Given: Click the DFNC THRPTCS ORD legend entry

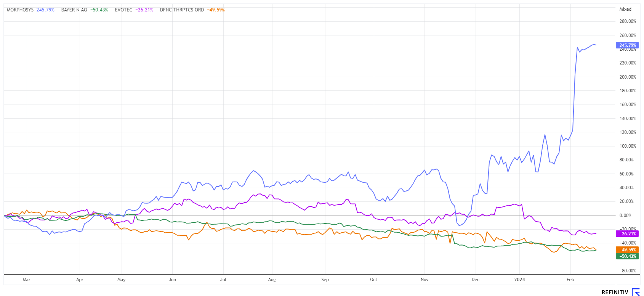Looking at the screenshot, I should [x=182, y=10].
